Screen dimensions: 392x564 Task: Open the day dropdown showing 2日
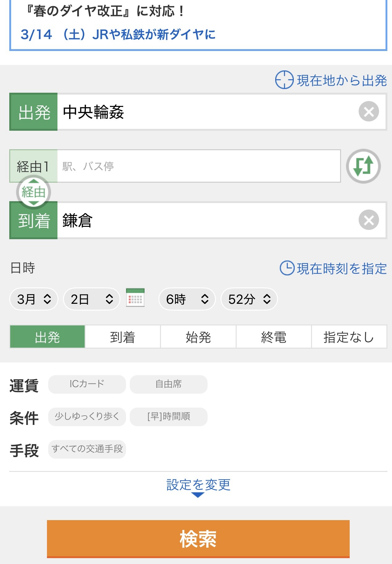(x=91, y=299)
